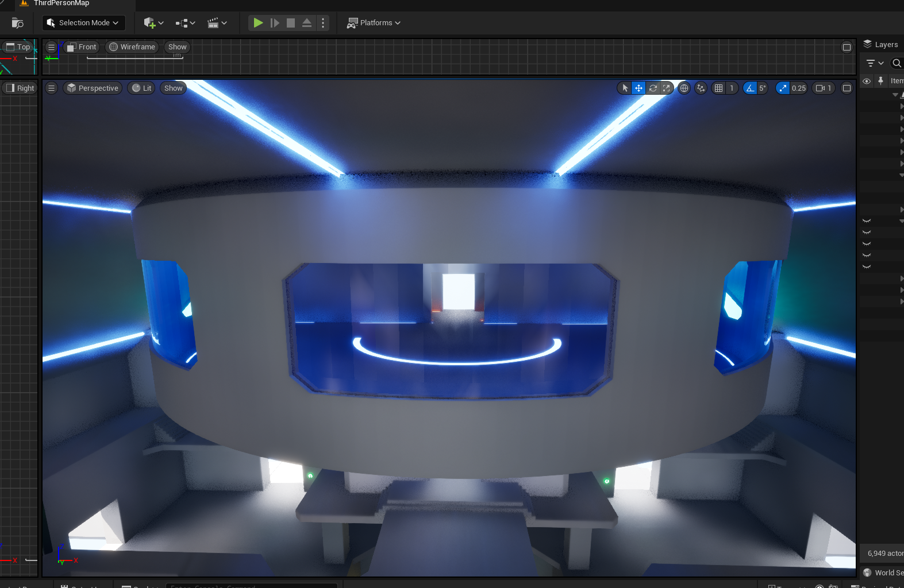
Task: Open the add actor quick-add dropdown
Action: coord(153,23)
